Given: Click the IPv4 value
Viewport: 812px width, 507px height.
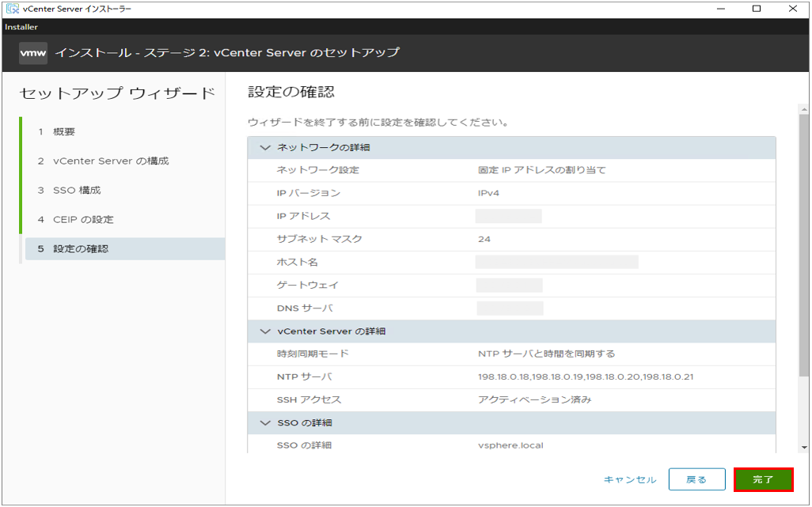Looking at the screenshot, I should pos(489,194).
